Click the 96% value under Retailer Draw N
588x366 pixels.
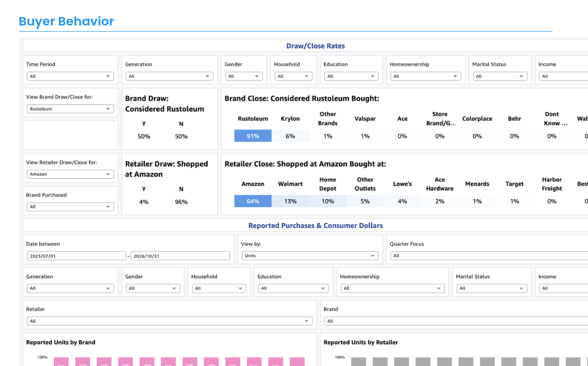[x=181, y=202]
